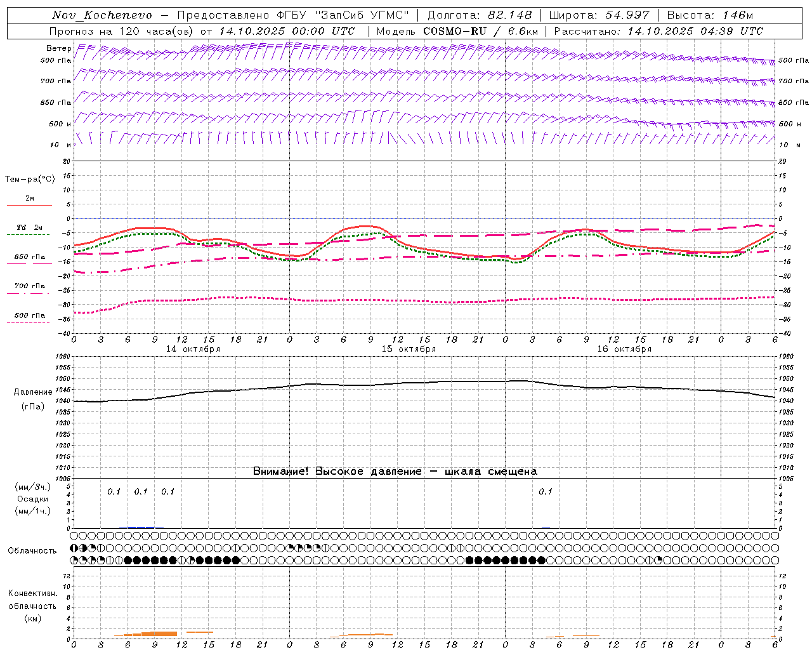812x650 pixels.
Task: Click the (км) convective height unit
Action: (x=32, y=619)
